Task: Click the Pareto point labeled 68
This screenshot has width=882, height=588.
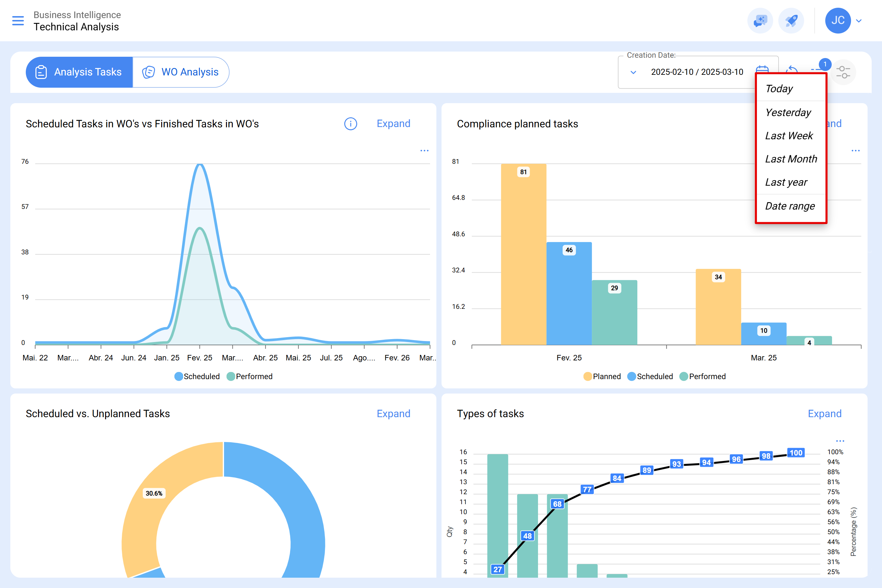Action: [557, 504]
